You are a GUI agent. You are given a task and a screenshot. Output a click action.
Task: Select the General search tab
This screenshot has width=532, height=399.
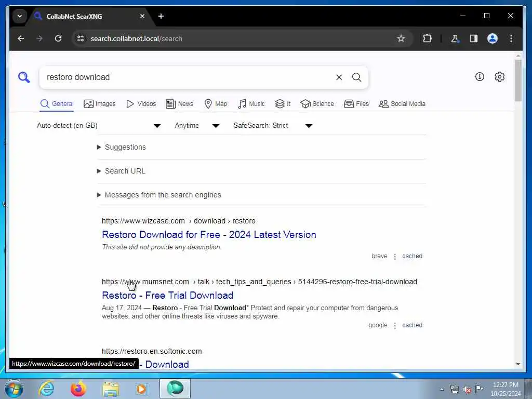[x=57, y=104]
